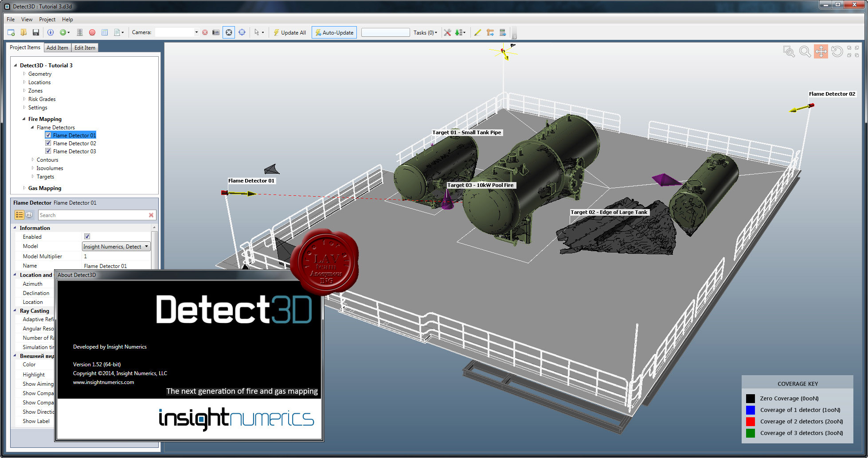Click the orange hierarchy tree toolbar icon
Viewport: 868px width, 458px height.
pyautogui.click(x=490, y=32)
